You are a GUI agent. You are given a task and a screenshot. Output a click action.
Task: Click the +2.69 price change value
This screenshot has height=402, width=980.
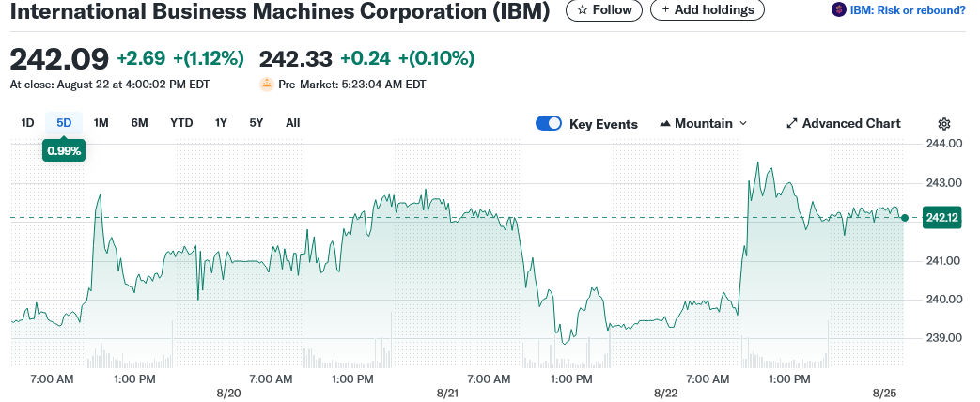point(141,59)
